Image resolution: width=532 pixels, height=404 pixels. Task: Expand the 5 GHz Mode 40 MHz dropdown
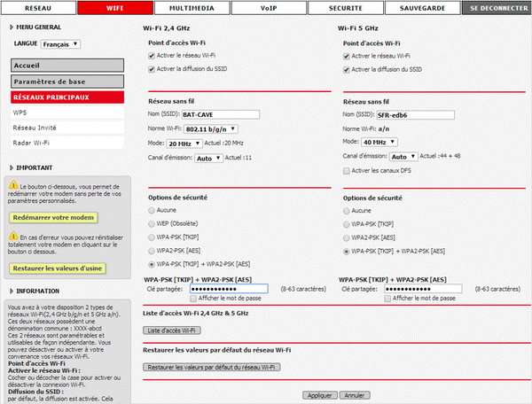point(379,142)
